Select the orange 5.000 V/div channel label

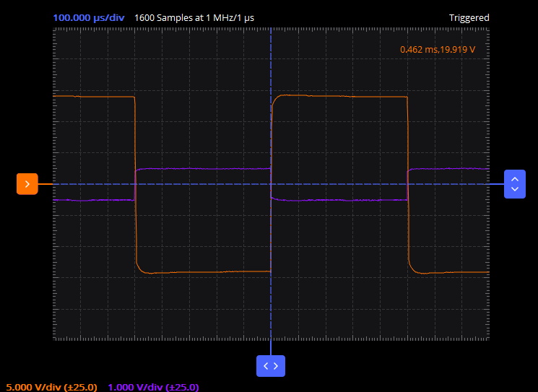click(51, 387)
